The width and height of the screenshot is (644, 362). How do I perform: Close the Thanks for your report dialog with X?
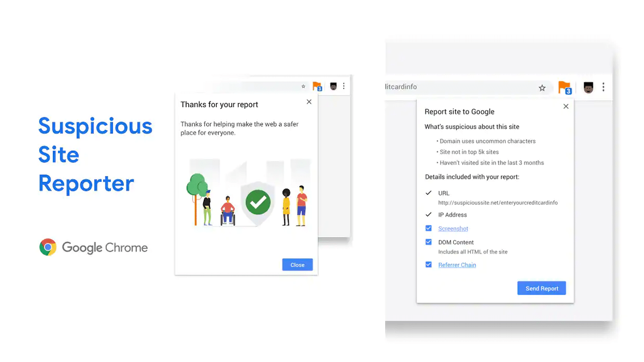click(309, 102)
